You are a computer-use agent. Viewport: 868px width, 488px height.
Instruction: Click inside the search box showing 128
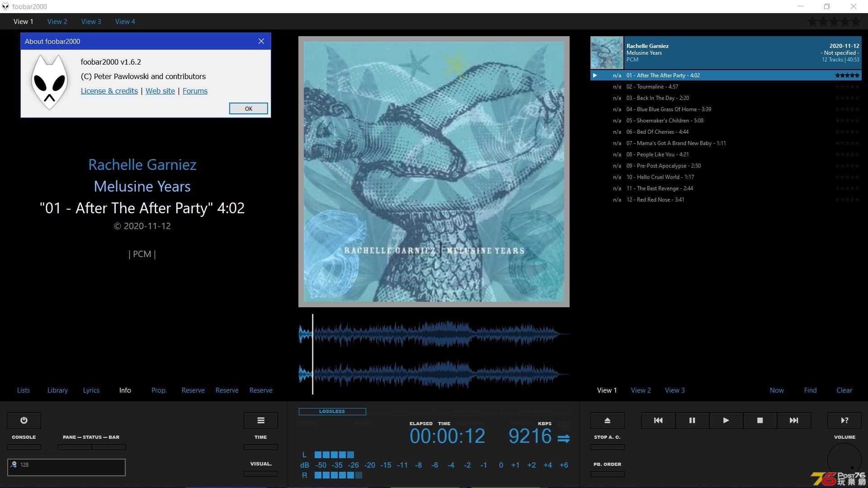(x=66, y=467)
